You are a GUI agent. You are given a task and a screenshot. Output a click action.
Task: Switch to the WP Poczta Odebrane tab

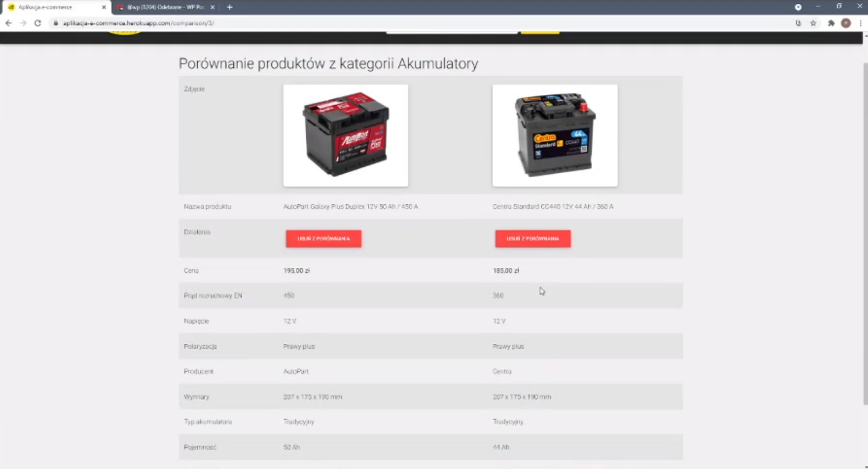165,7
